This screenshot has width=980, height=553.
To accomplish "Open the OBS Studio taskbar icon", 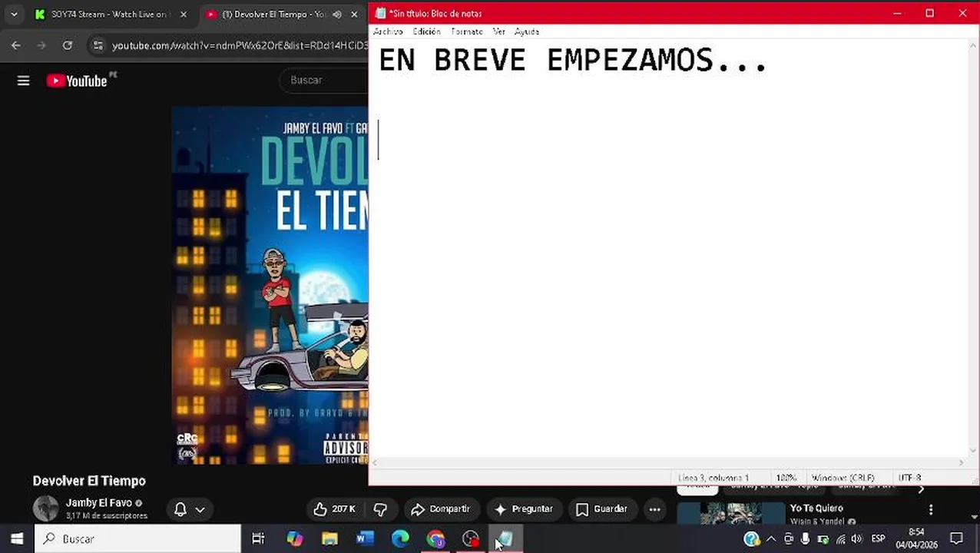I will [x=471, y=538].
